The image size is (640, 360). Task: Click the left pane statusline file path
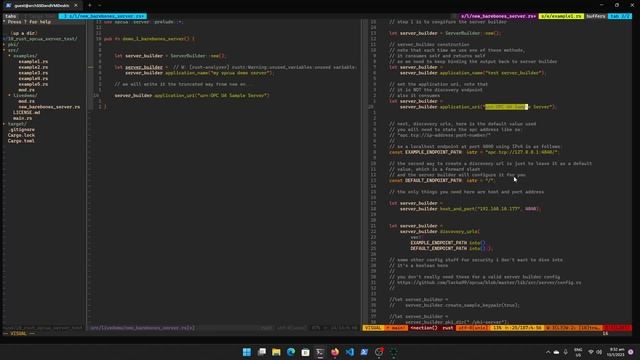tap(142, 328)
